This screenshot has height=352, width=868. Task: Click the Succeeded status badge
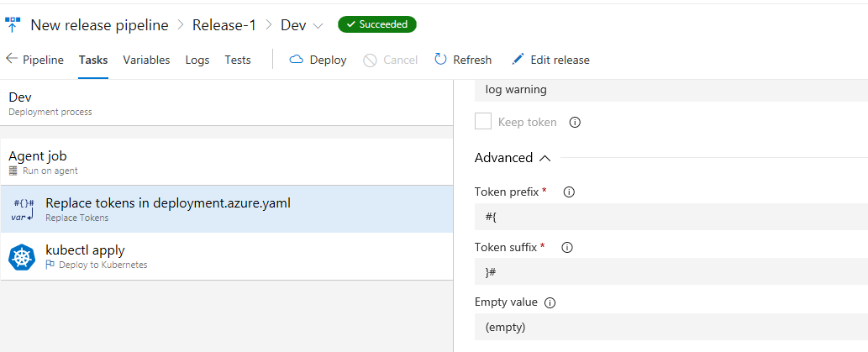377,24
